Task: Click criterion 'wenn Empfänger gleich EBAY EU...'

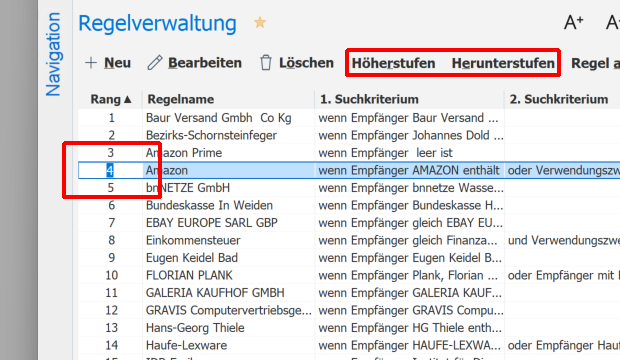Action: [410, 223]
